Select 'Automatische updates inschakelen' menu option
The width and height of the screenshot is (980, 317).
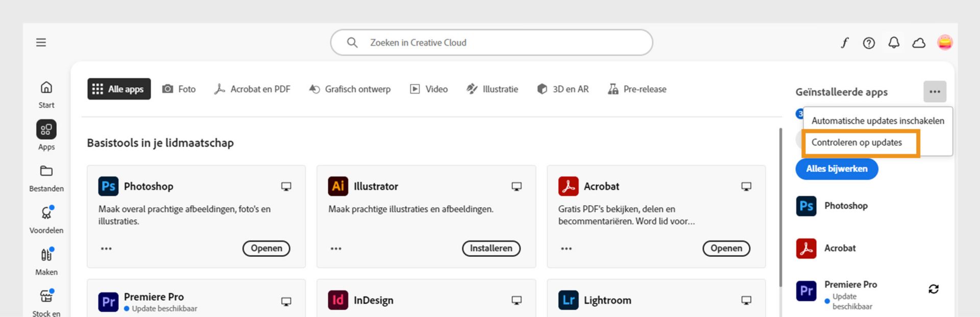coord(877,121)
